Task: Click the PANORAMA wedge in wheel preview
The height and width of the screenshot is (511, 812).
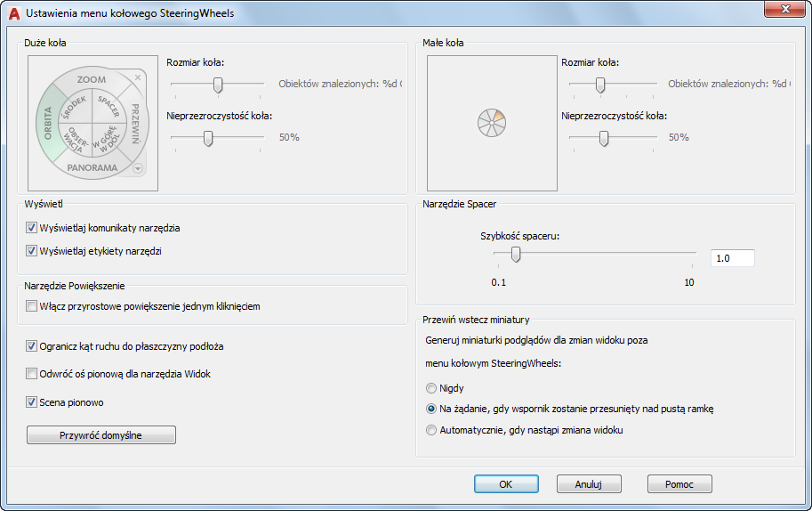Action: [92, 167]
